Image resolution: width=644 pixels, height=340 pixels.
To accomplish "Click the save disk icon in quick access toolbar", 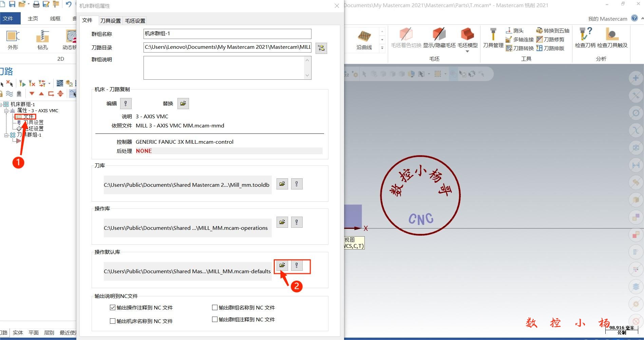I will (x=12, y=4).
